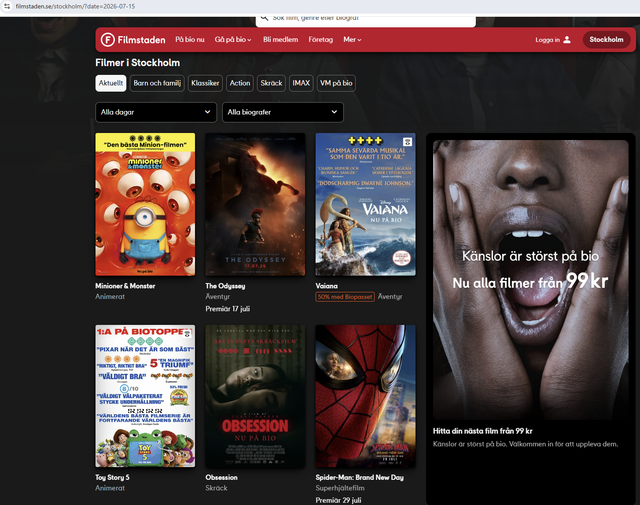The height and width of the screenshot is (505, 640).
Task: Select the VM på bio filter
Action: point(336,83)
